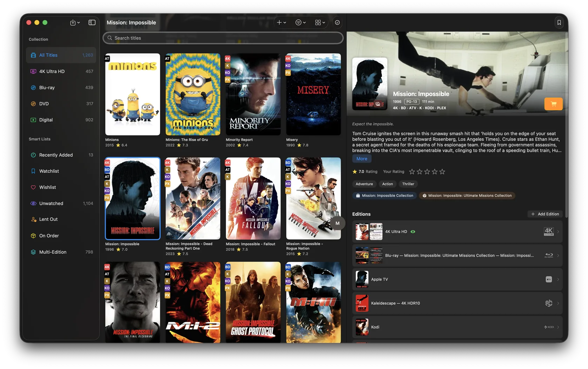588x369 pixels.
Task: Select the M:I:III poster
Action: coord(313,302)
